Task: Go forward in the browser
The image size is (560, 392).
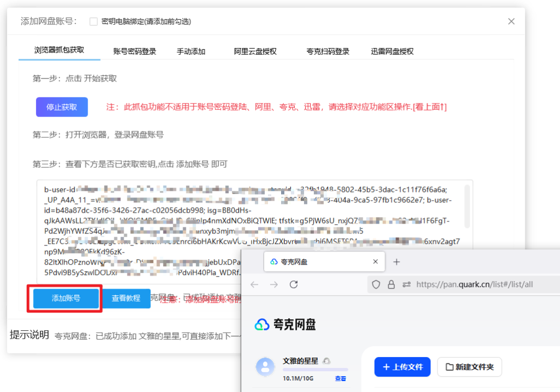Action: pyautogui.click(x=274, y=284)
